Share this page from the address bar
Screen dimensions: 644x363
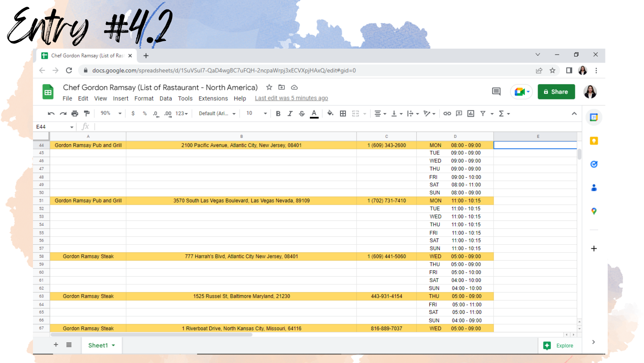(539, 70)
